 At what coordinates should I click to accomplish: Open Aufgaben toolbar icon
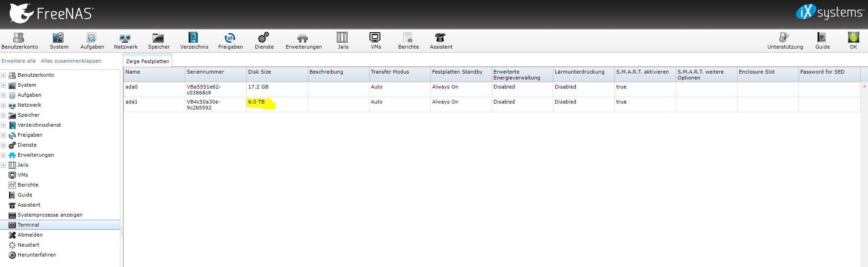[92, 41]
